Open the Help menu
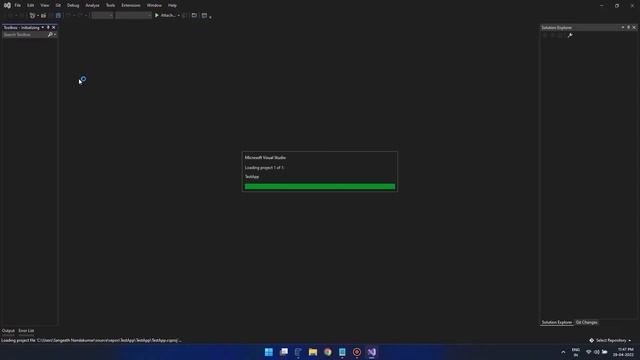The height and width of the screenshot is (360, 640). click(172, 5)
